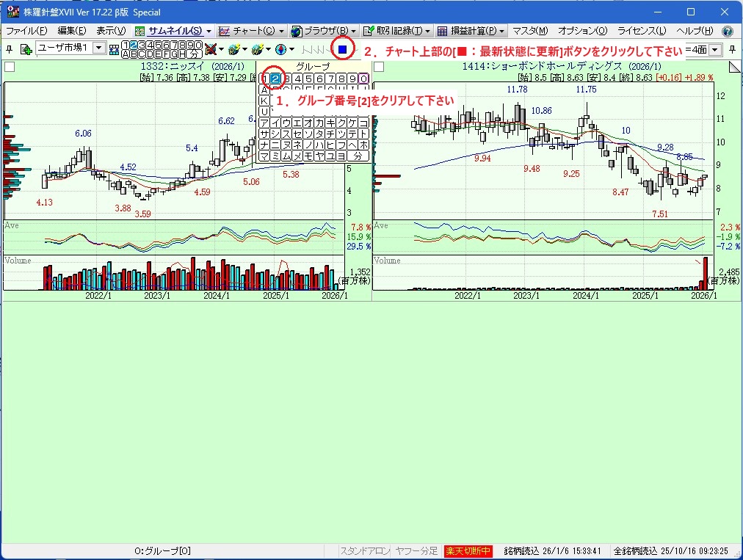Open the オプション(O) menu
The image size is (743, 560).
pos(582,32)
